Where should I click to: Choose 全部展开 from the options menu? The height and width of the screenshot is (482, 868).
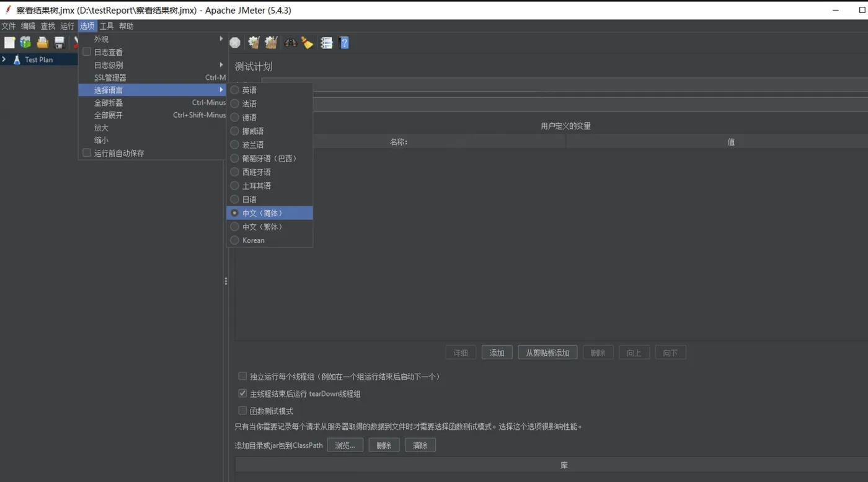[x=153, y=115]
